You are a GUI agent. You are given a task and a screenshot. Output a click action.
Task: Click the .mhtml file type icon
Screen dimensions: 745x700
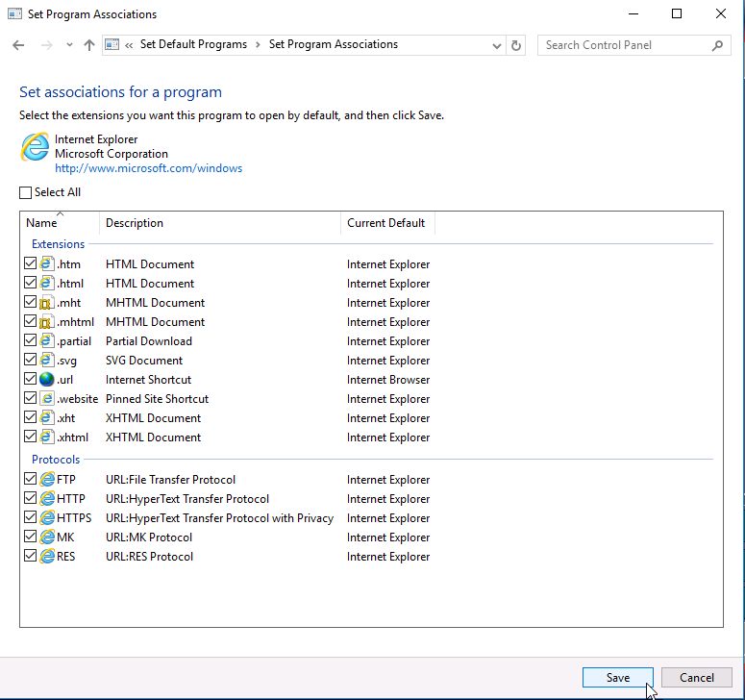click(x=46, y=322)
